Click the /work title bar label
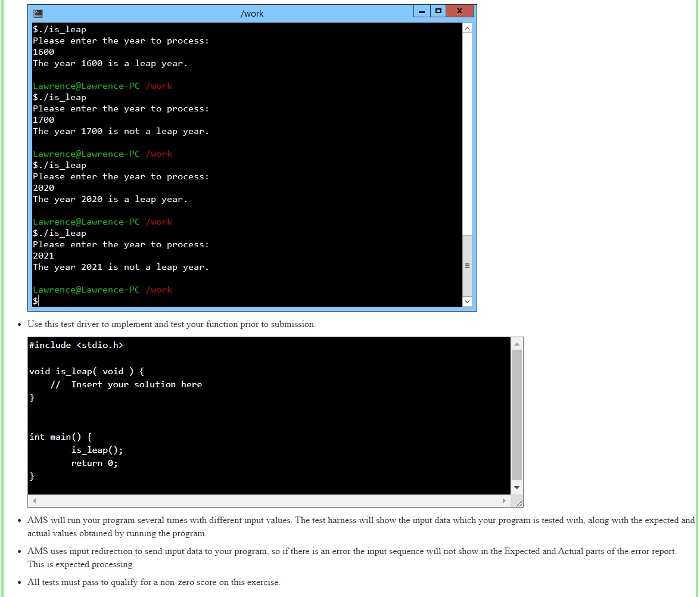The width and height of the screenshot is (700, 597). click(x=252, y=13)
